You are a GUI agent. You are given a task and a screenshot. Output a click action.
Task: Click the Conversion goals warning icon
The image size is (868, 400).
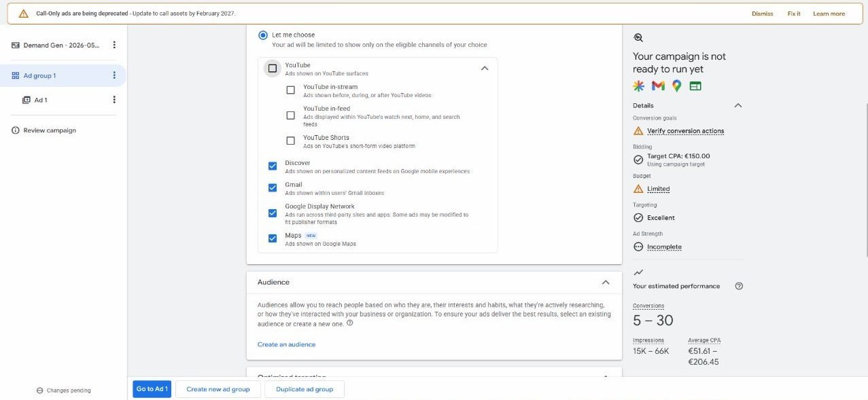click(x=638, y=130)
